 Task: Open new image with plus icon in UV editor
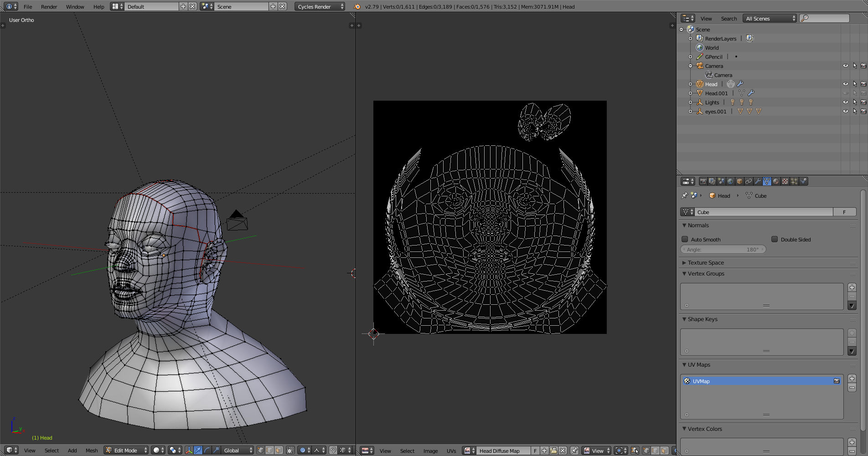point(544,451)
